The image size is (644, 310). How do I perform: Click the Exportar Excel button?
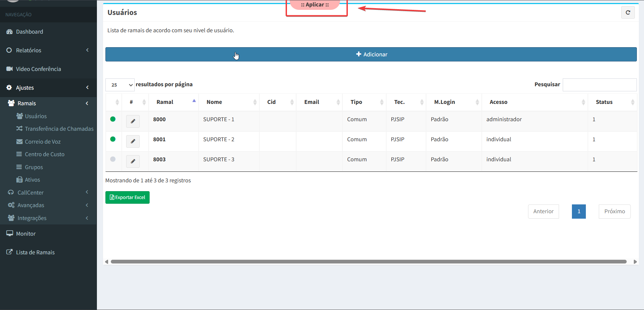coord(128,197)
